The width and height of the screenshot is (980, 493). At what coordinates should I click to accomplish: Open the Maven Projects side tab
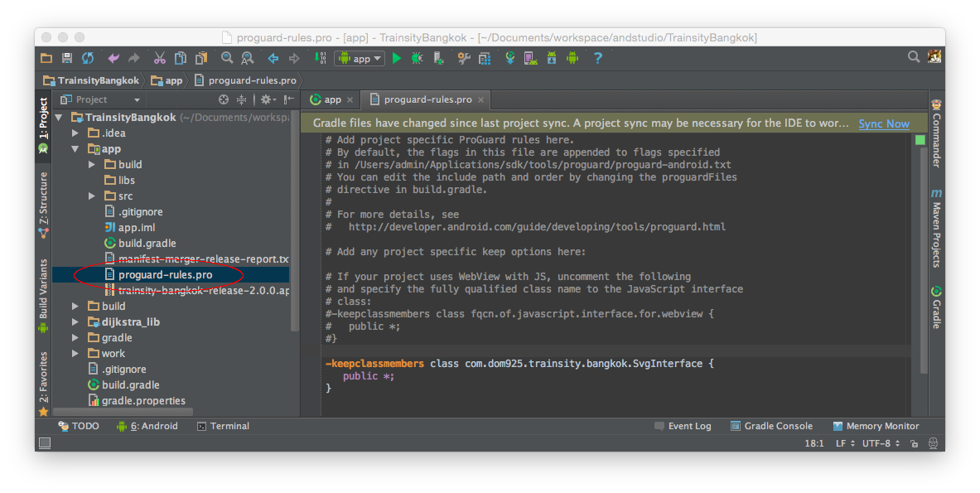[936, 227]
